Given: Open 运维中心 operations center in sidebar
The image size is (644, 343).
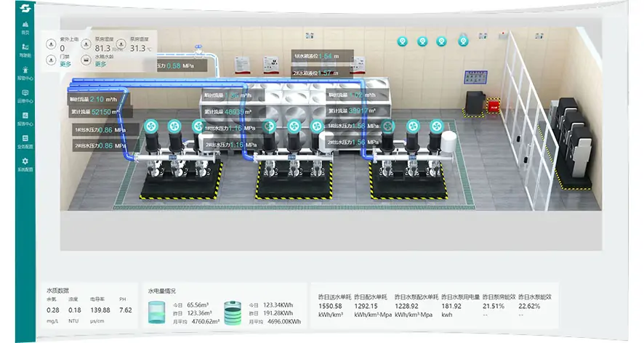Looking at the screenshot, I should [25, 96].
